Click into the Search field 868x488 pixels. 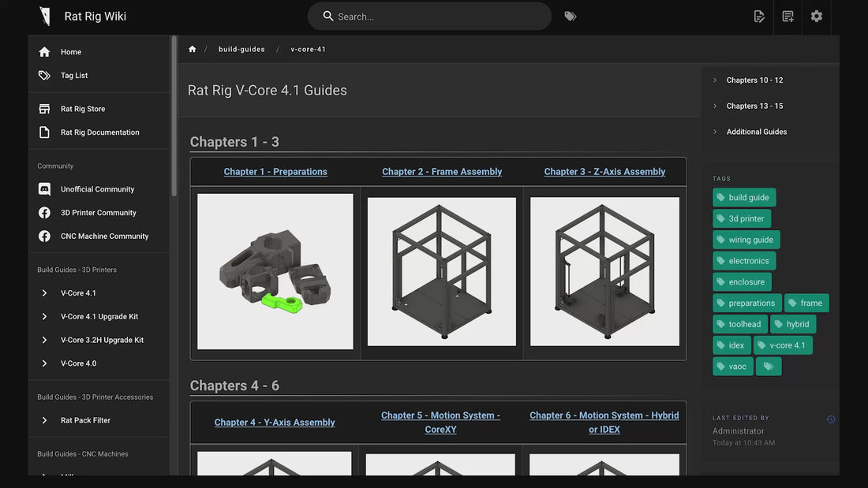pyautogui.click(x=438, y=17)
